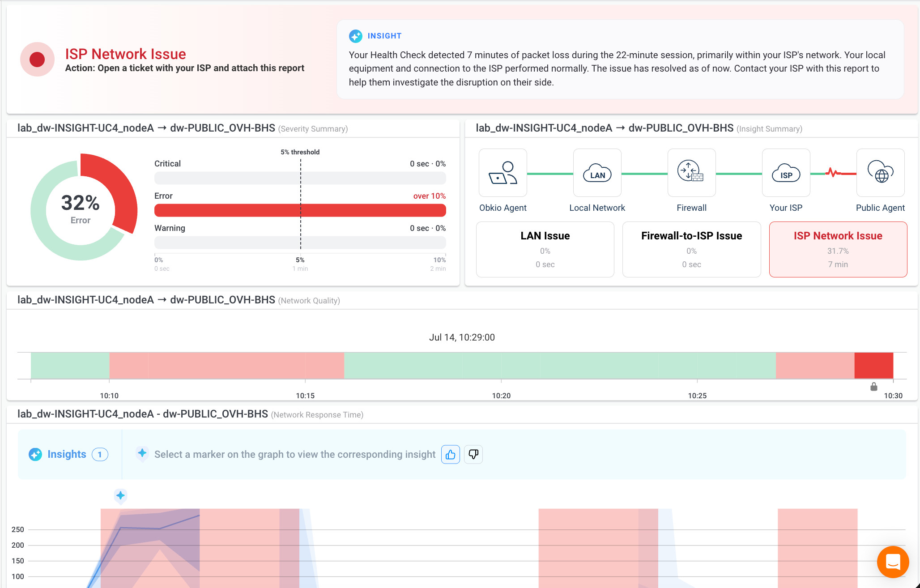Click the response time line on the graph
The height and width of the screenshot is (588, 920).
coord(140,528)
